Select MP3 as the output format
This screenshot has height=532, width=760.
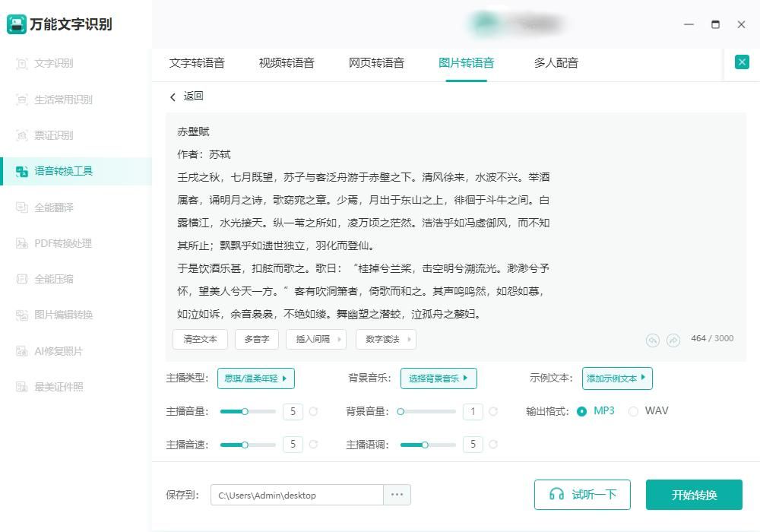click(x=584, y=410)
